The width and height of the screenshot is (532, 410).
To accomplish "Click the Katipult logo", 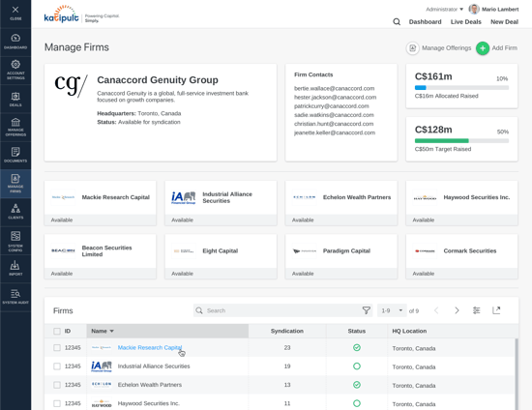I will click(61, 15).
